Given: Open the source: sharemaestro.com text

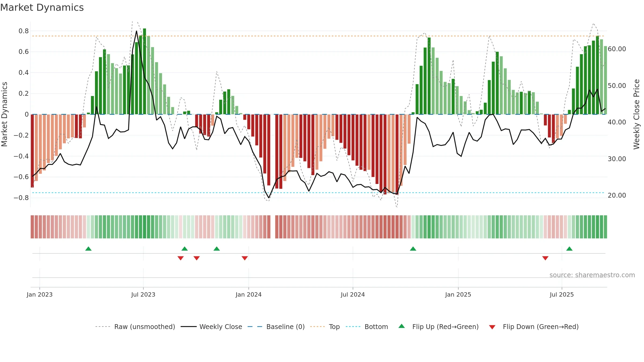Looking at the screenshot, I should pos(592,275).
